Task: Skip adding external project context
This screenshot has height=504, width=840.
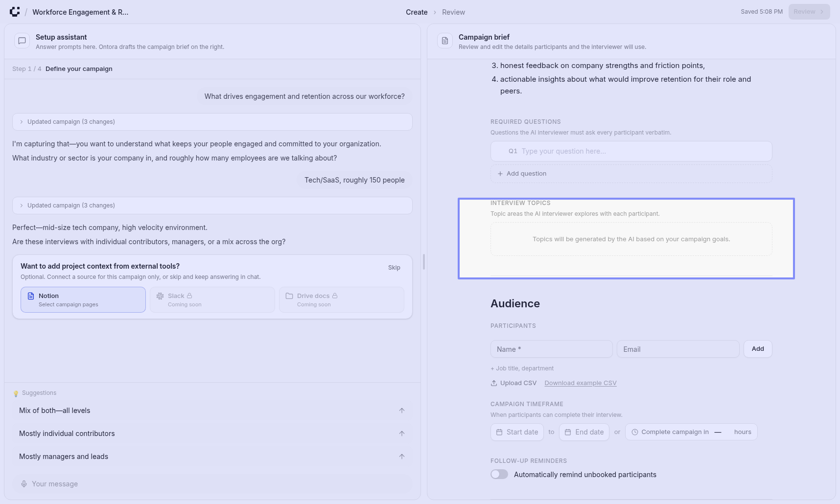Action: point(394,268)
